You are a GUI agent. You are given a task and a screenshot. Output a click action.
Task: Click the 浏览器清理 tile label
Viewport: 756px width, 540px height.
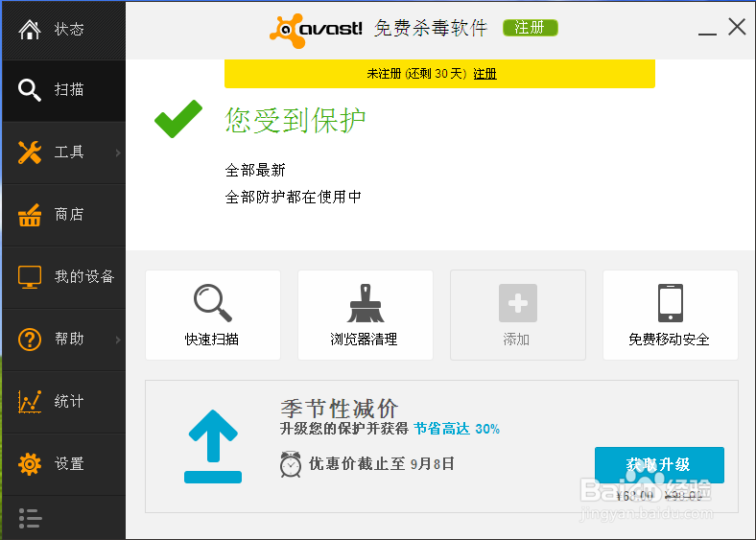364,340
